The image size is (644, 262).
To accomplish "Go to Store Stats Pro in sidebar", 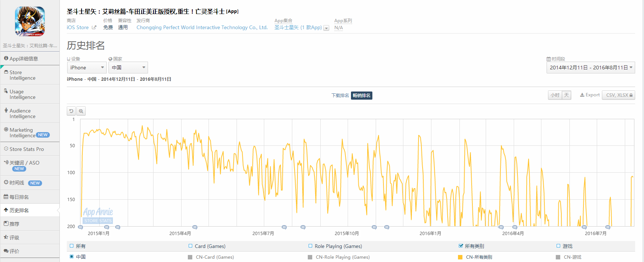I will 30,149.
